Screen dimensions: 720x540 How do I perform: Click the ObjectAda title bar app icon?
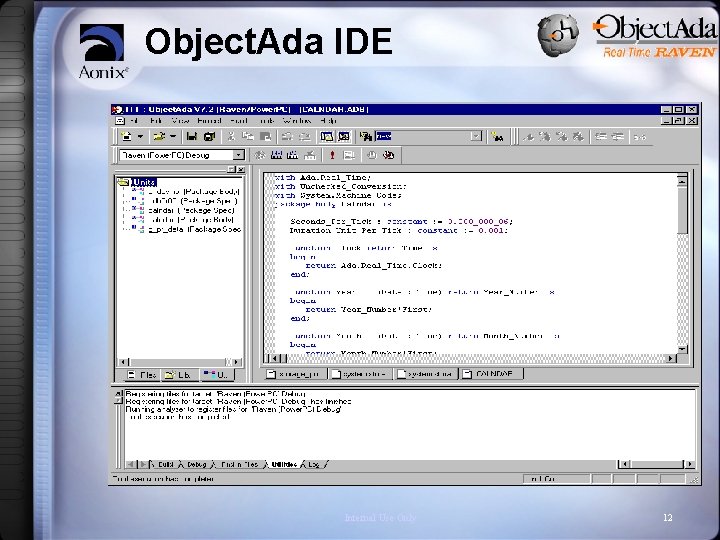pyautogui.click(x=118, y=109)
